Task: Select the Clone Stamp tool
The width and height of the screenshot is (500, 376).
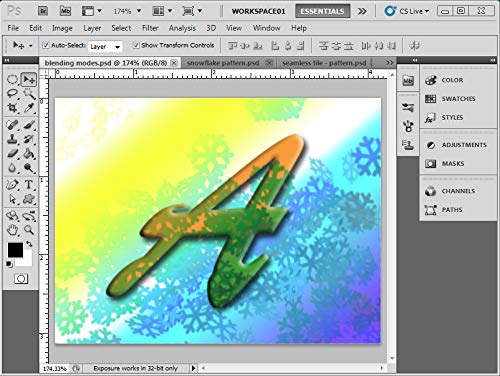Action: (13, 139)
